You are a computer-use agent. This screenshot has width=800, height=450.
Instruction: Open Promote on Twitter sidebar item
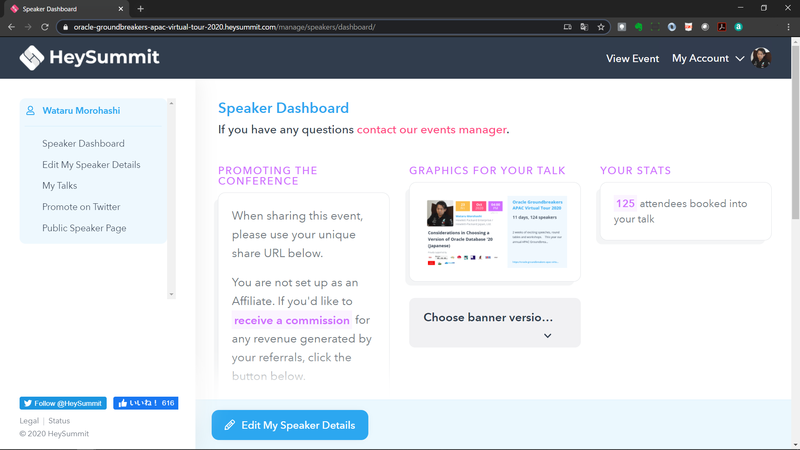(x=81, y=207)
